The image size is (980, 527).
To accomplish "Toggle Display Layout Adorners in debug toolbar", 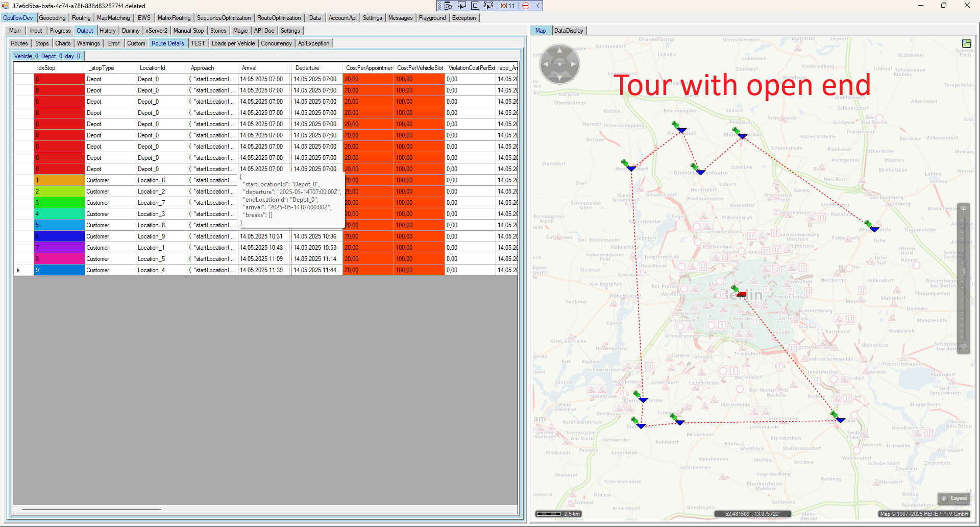I will [x=475, y=6].
